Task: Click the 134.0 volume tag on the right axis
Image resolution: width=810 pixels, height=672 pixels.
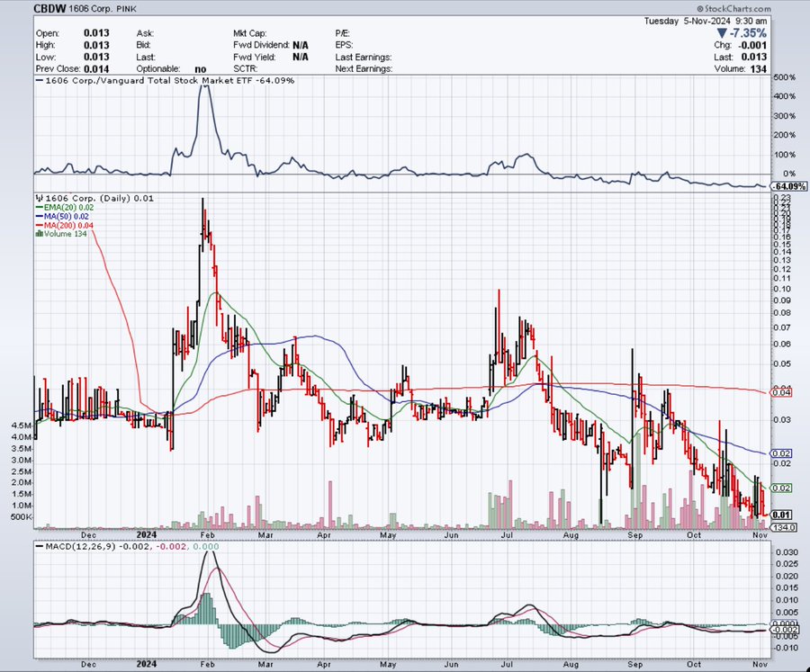Action: click(782, 528)
